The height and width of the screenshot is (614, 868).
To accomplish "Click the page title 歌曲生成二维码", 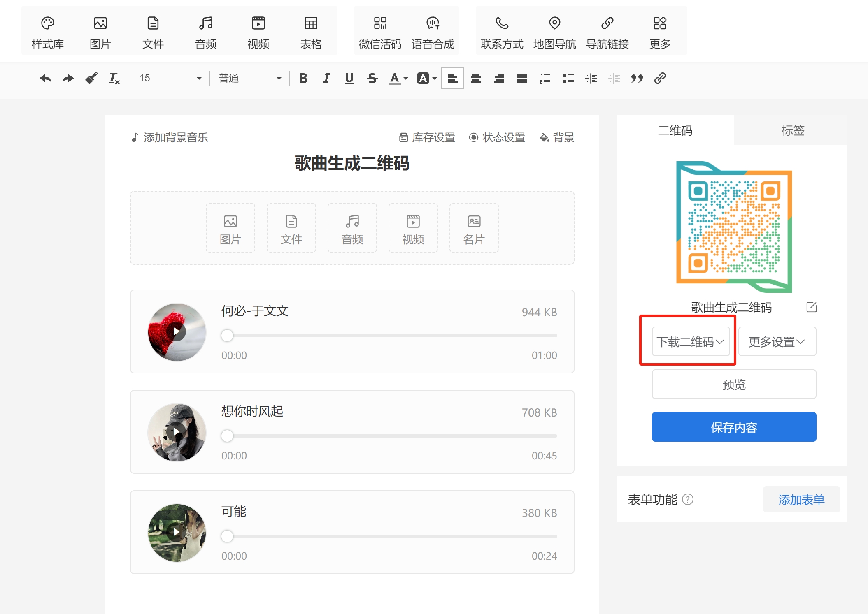I will (x=352, y=163).
